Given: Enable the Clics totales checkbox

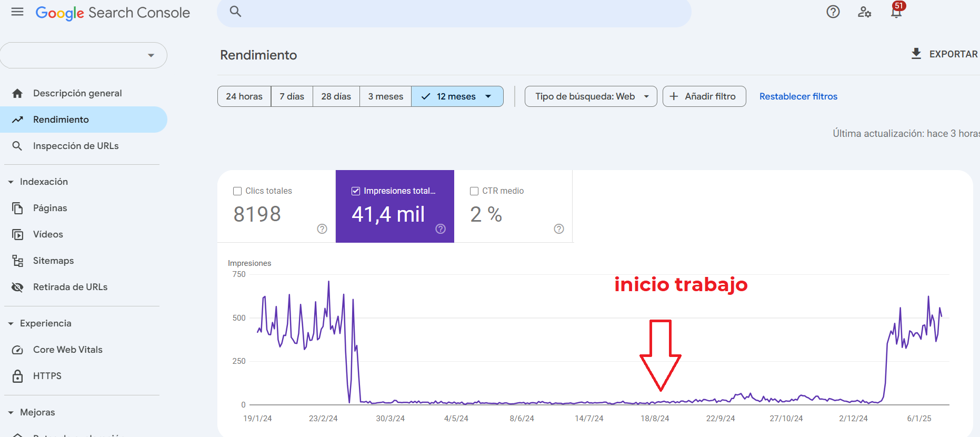Looking at the screenshot, I should [237, 191].
